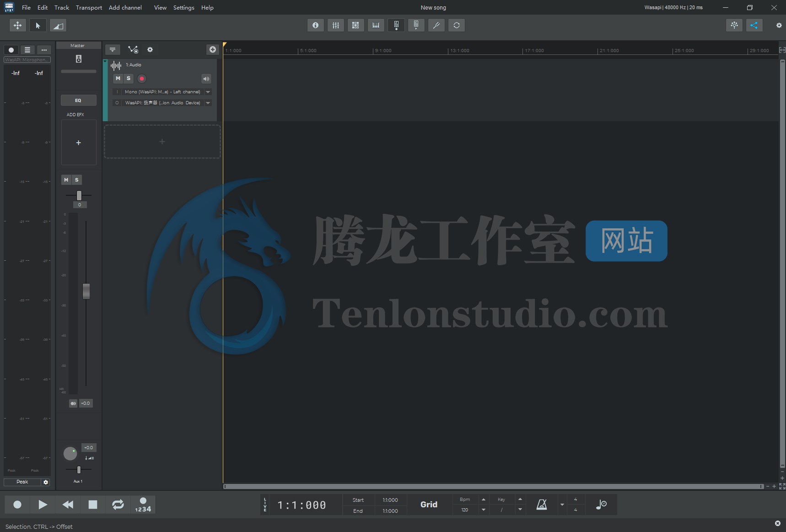Toggle the stereo link button next to +0.0
The height and width of the screenshot is (532, 786).
(73, 403)
